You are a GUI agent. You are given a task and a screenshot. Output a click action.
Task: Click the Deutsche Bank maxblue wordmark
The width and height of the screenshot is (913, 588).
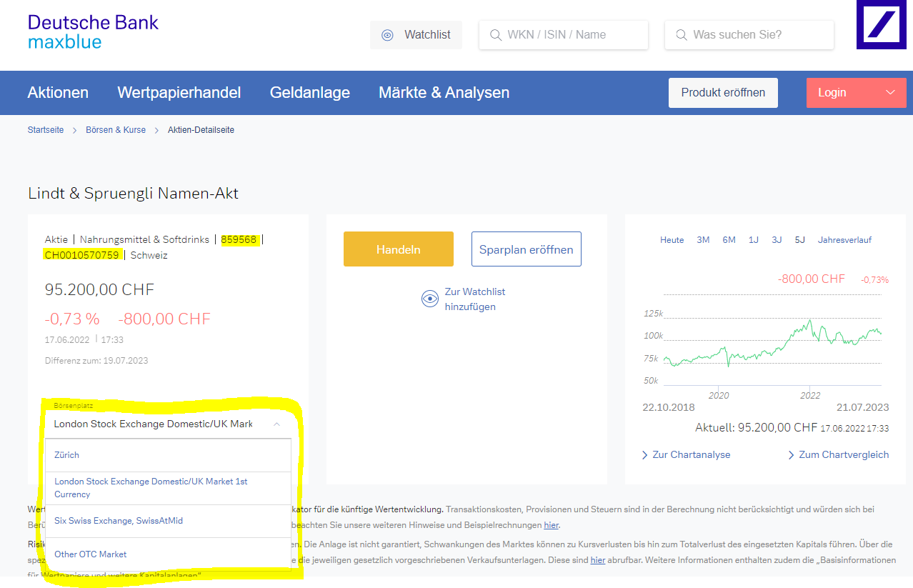point(93,31)
